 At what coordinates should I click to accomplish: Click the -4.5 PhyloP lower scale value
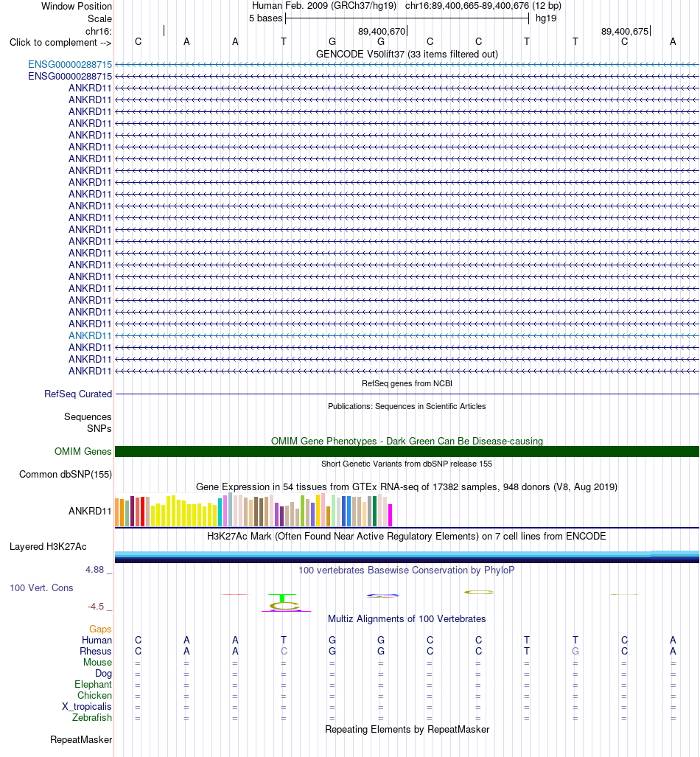(x=96, y=607)
